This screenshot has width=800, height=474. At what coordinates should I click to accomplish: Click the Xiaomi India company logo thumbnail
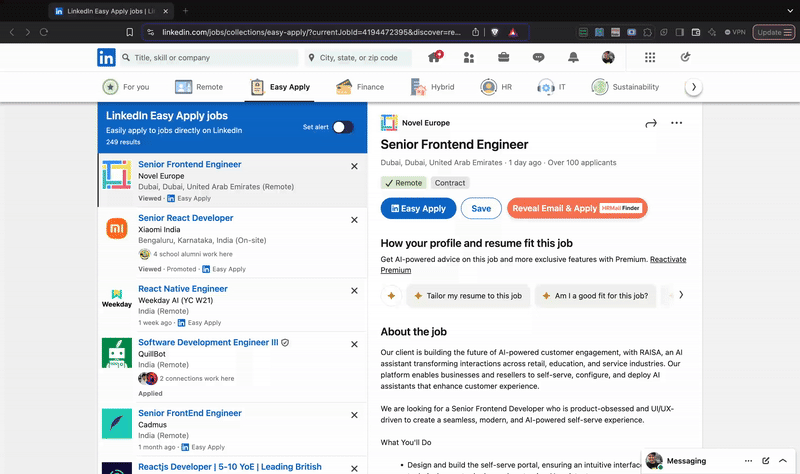click(x=117, y=228)
